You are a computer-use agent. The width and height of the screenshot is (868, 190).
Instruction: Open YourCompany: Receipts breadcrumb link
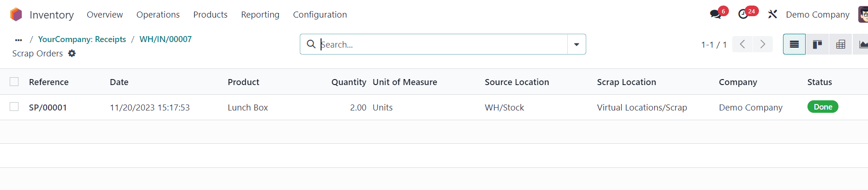[x=82, y=39]
